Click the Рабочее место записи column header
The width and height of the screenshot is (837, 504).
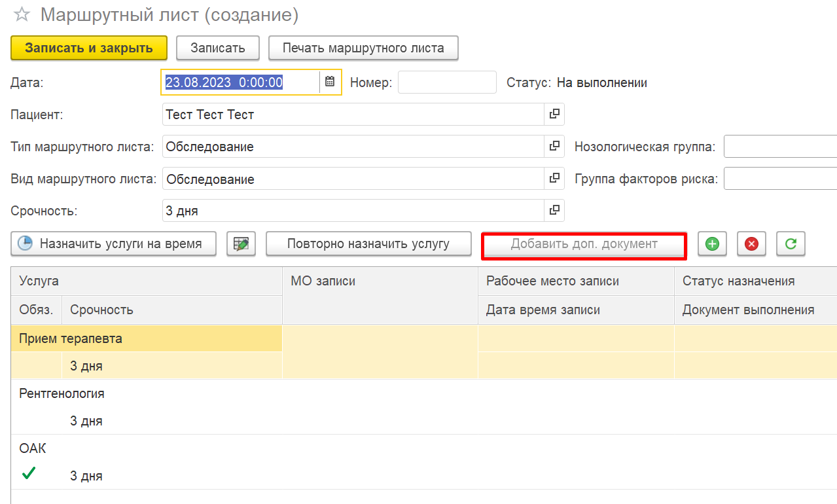coord(576,281)
